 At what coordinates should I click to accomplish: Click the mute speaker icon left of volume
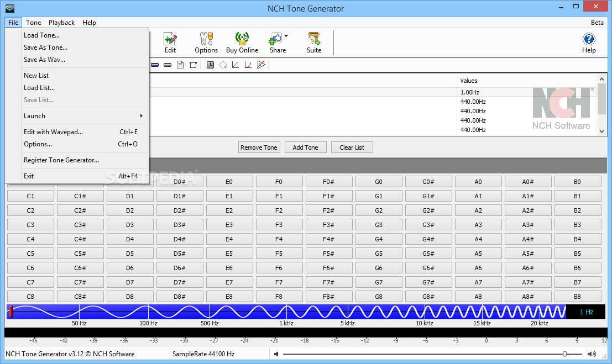tap(276, 354)
